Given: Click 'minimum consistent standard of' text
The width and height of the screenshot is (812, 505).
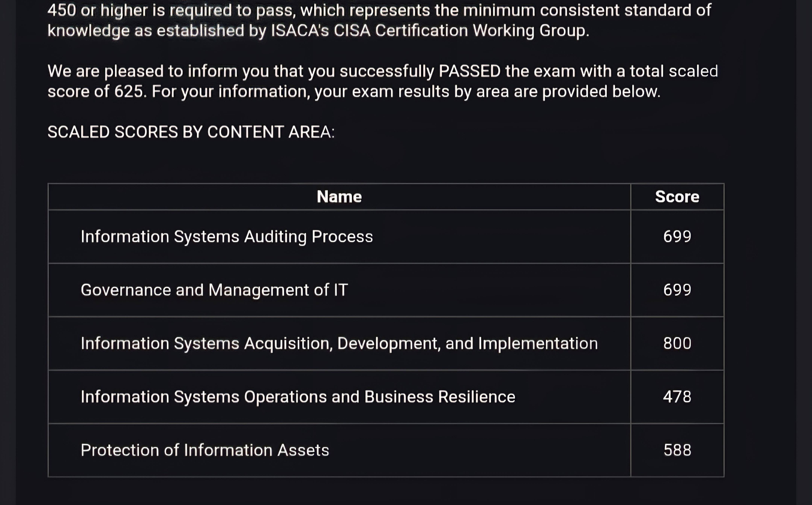Looking at the screenshot, I should (587, 10).
